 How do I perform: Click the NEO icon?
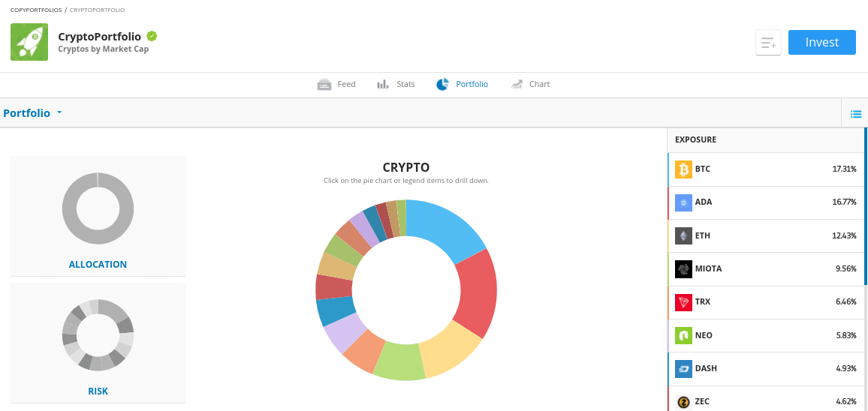pyautogui.click(x=683, y=335)
